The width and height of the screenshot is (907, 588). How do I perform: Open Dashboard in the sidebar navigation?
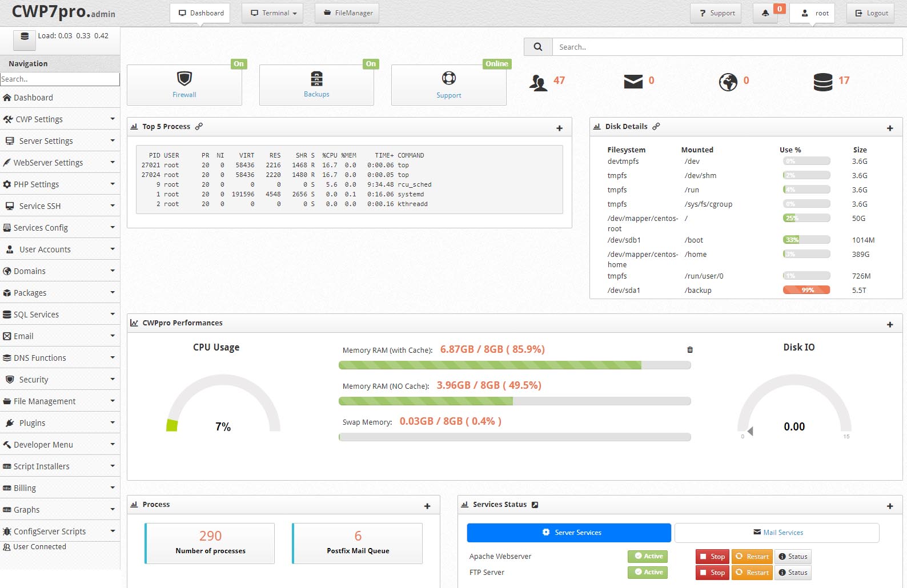60,98
